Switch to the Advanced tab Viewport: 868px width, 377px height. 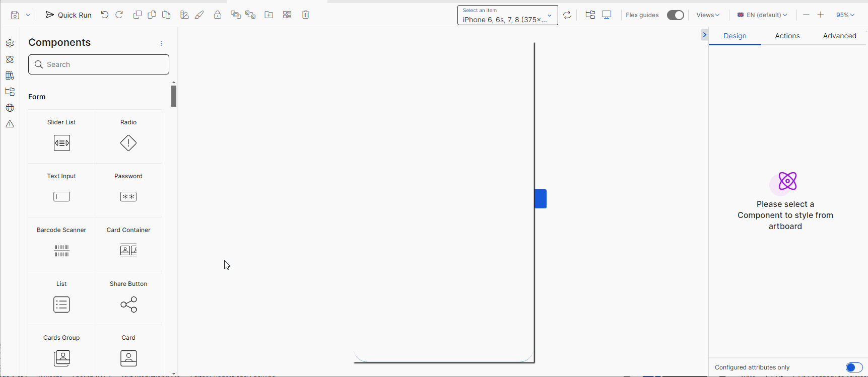[839, 36]
